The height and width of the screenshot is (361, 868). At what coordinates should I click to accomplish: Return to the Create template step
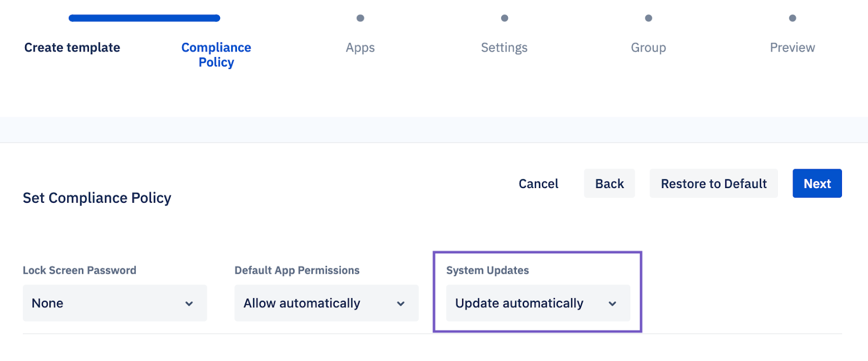pyautogui.click(x=72, y=48)
